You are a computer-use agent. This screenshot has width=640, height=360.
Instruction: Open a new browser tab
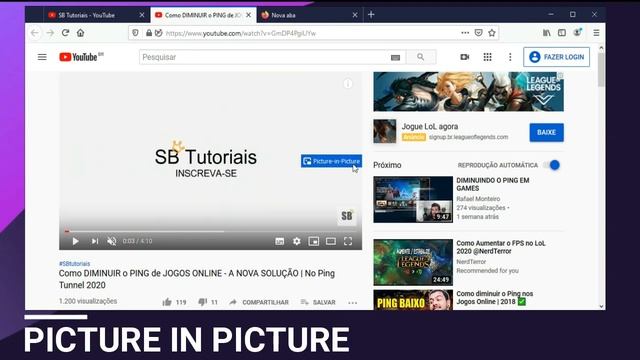click(x=371, y=15)
